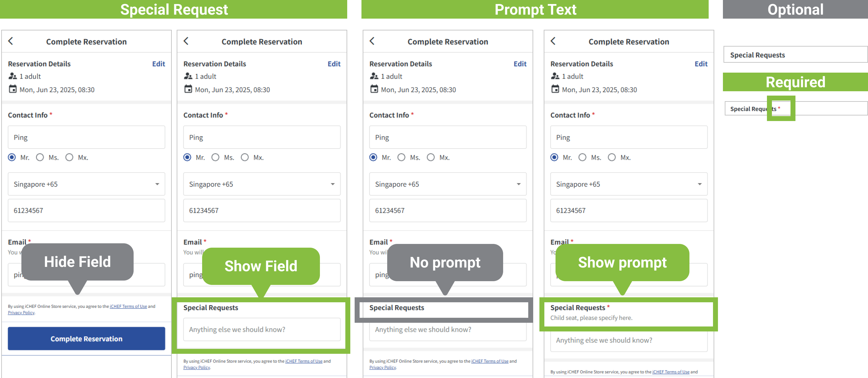
Task: Open Singapore +65 country dropdown in Show prompt panel
Action: 628,184
